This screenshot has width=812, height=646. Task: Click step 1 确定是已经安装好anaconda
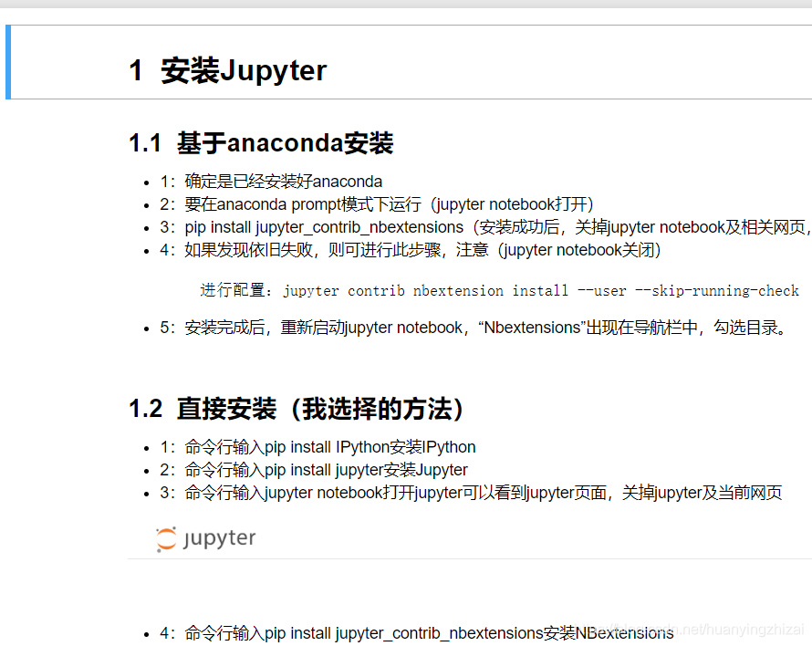pyautogui.click(x=271, y=182)
